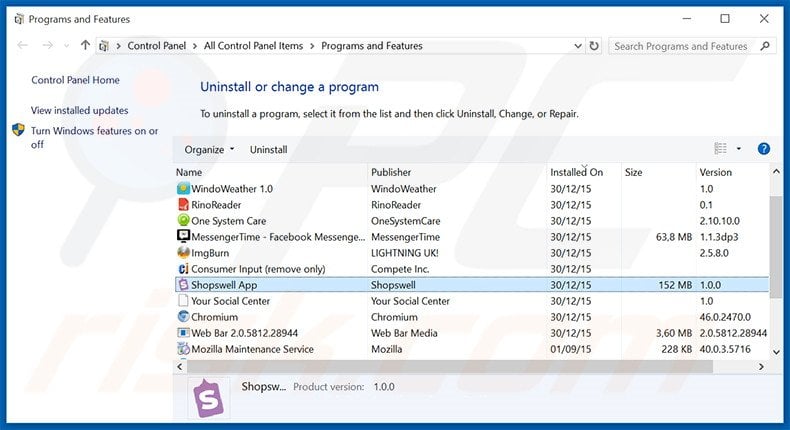This screenshot has width=790, height=430.
Task: Click the horizontal scrollbar thumb
Action: [x=449, y=367]
